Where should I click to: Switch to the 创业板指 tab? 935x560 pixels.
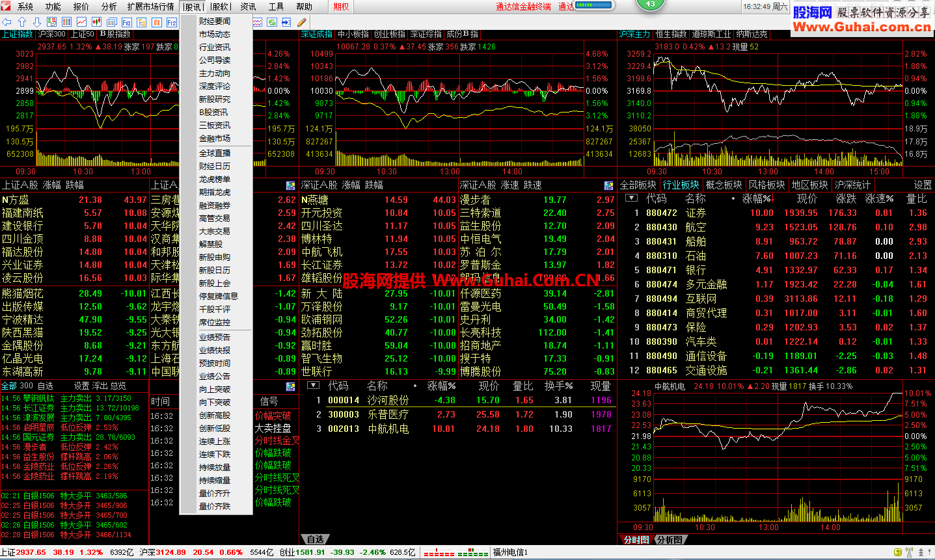point(390,34)
